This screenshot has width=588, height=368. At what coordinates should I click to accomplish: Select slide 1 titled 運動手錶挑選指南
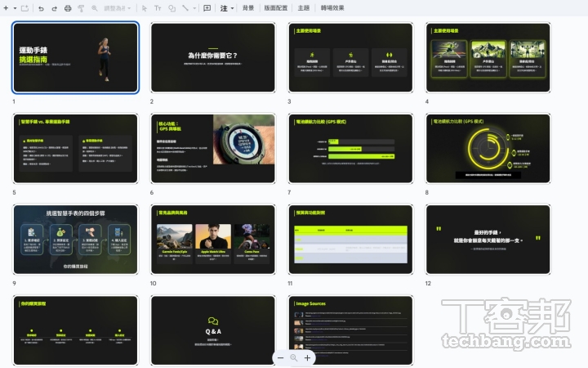(75, 57)
